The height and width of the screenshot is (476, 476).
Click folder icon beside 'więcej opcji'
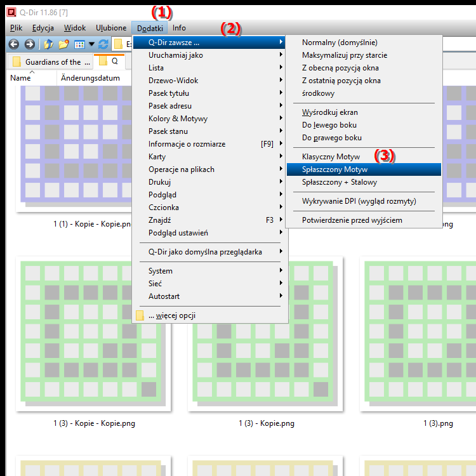[140, 315]
